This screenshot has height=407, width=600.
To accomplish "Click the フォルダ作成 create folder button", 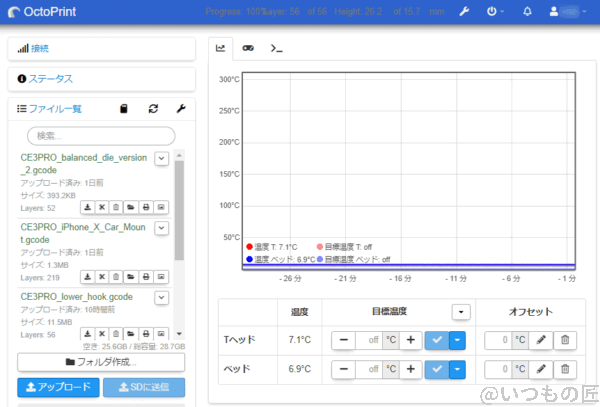I will 101,361.
